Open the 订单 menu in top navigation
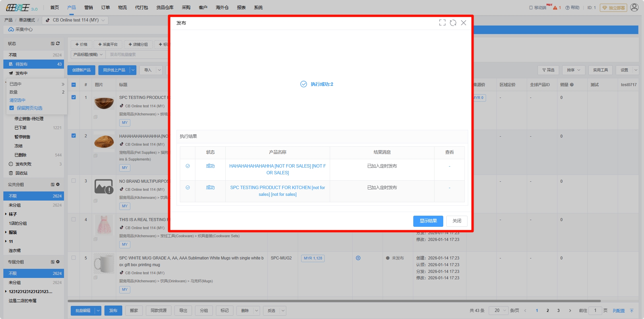Viewport: 644px width, 319px height. coord(105,7)
